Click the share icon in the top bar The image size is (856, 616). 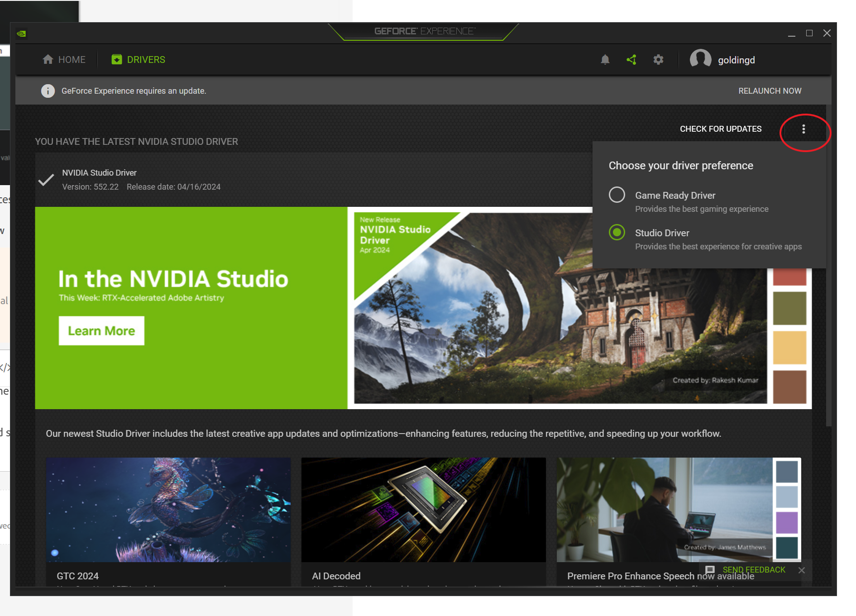(632, 59)
